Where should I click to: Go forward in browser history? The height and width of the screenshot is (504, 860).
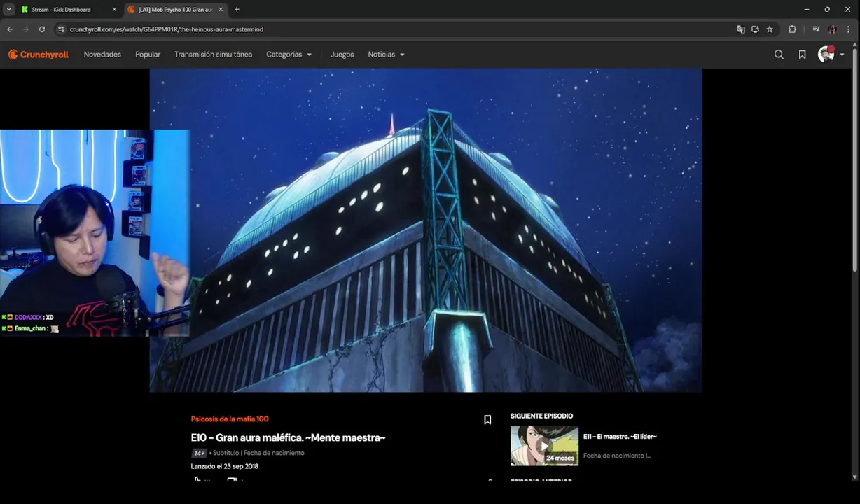pos(26,29)
